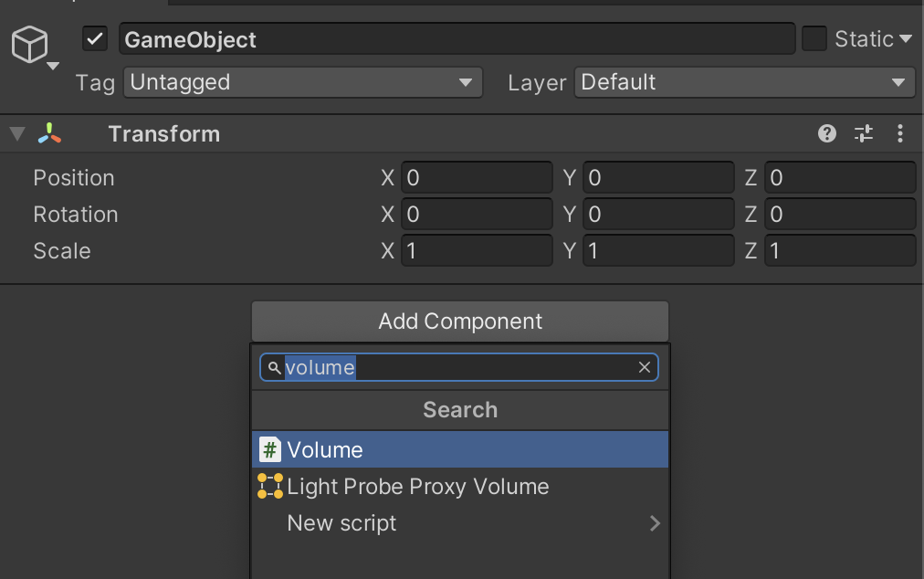924x579 pixels.
Task: Click the Transform presets icon
Action: [864, 133]
